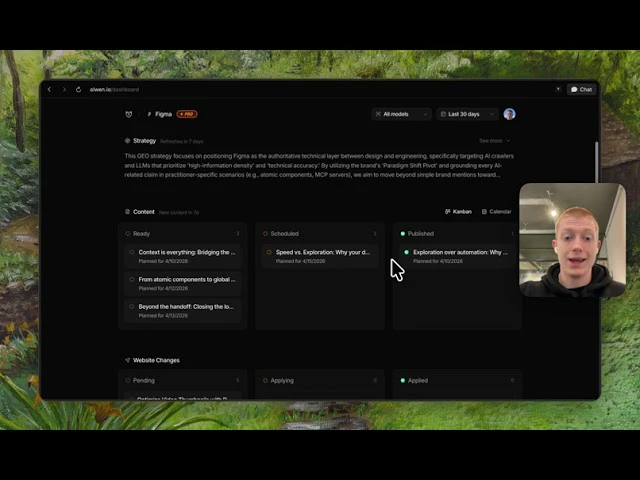Open scheduled card 'Speed vs. Exploration'
This screenshot has width=640, height=480.
coord(320,256)
